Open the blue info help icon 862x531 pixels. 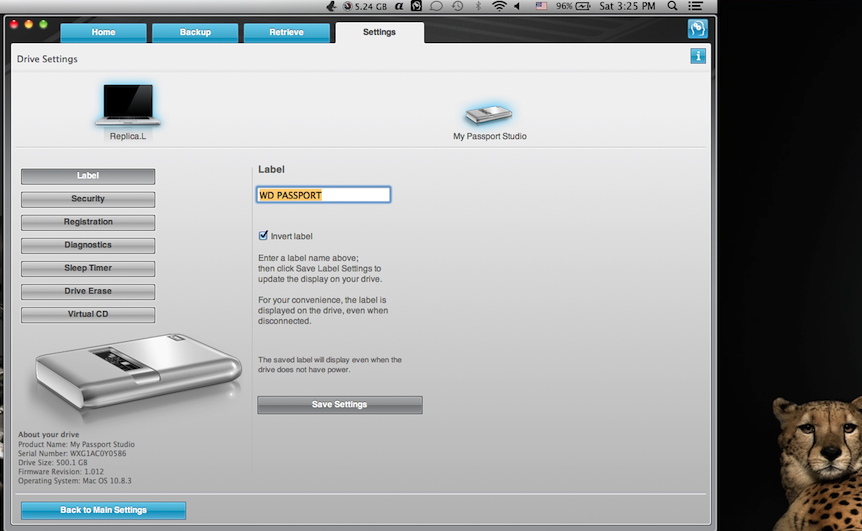[x=698, y=56]
